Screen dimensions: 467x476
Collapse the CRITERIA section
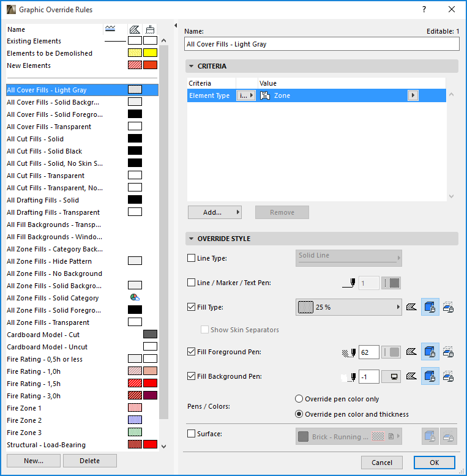tap(192, 66)
